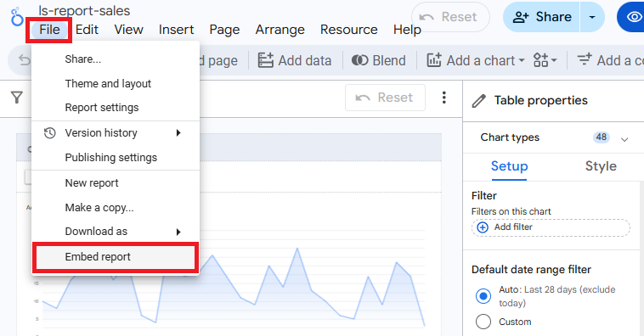The width and height of the screenshot is (644, 336).
Task: Click the Share button
Action: pyautogui.click(x=542, y=17)
